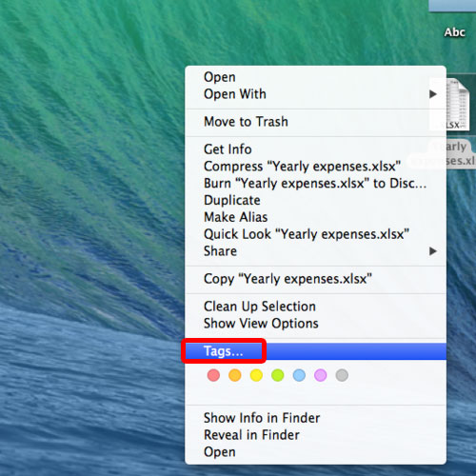Apply the yellow tag color
476x476 pixels.
(x=256, y=375)
